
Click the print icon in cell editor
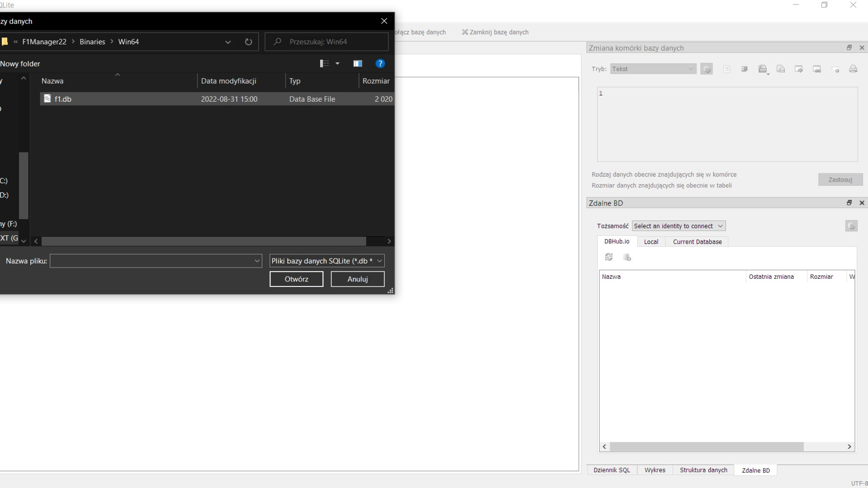853,69
